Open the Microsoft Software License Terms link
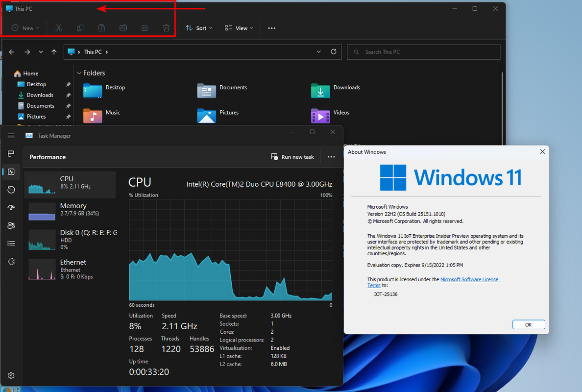582x392 pixels. (469, 279)
